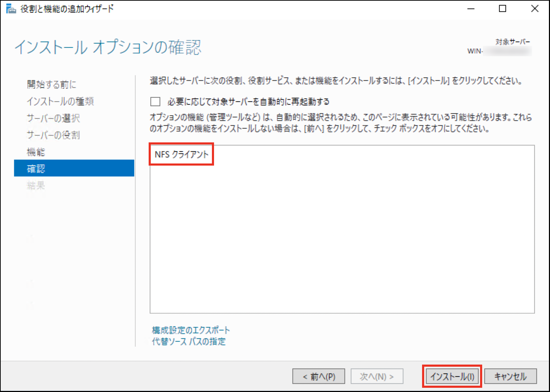Go back with the 前へ(P) button

coord(319,377)
